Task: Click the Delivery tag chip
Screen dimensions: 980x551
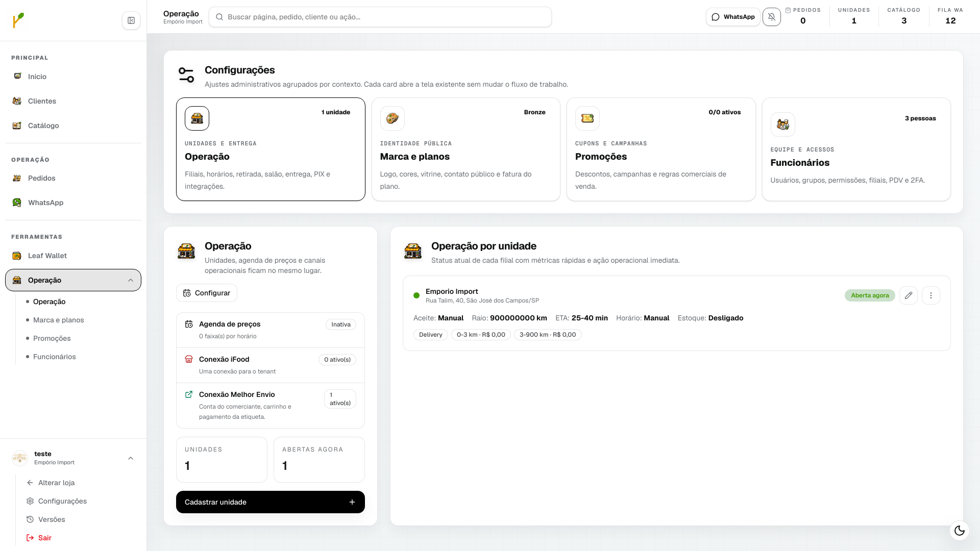Action: pyautogui.click(x=431, y=335)
